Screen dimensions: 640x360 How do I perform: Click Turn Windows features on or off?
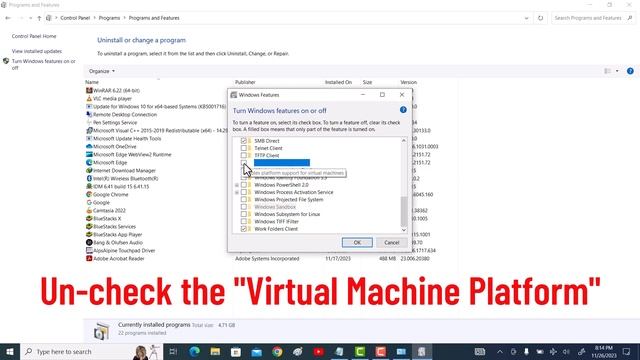(x=43, y=64)
